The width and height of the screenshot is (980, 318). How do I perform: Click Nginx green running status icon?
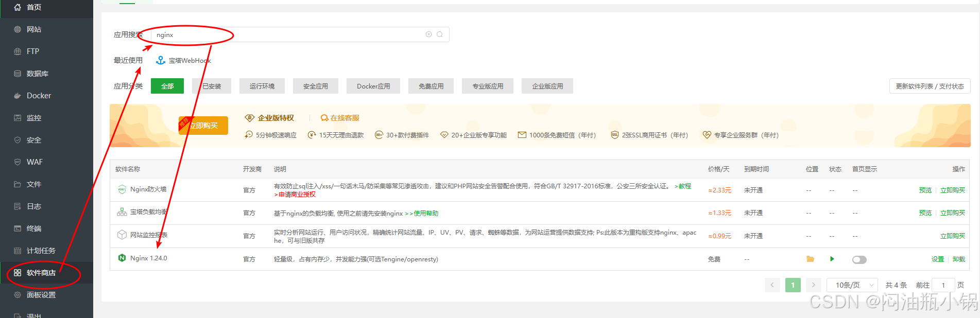(x=832, y=259)
